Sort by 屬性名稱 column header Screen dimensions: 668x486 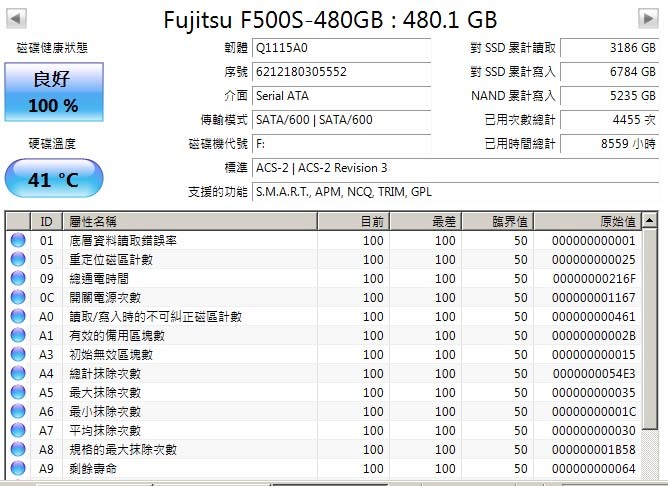click(x=190, y=221)
